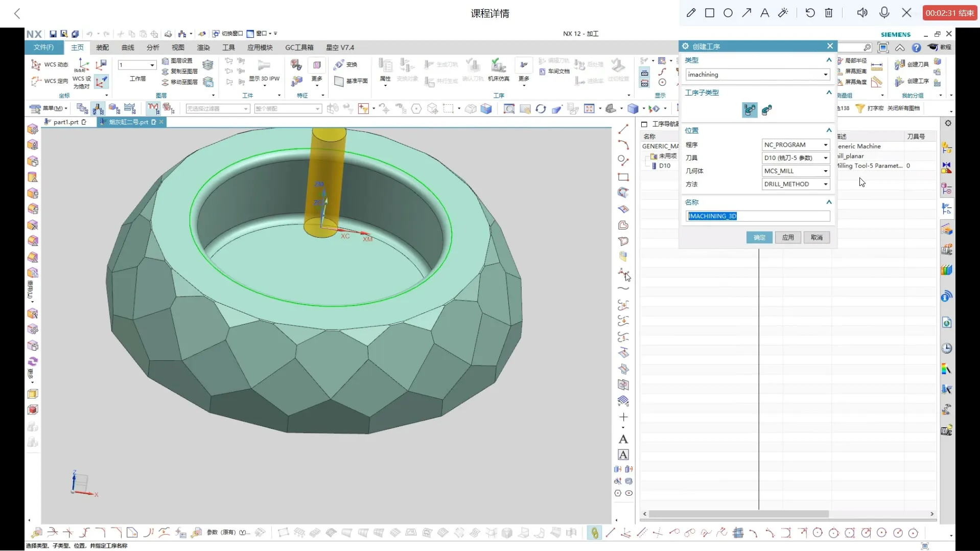Click the 基准平面 datum plane icon
The image size is (980, 551).
tap(339, 81)
